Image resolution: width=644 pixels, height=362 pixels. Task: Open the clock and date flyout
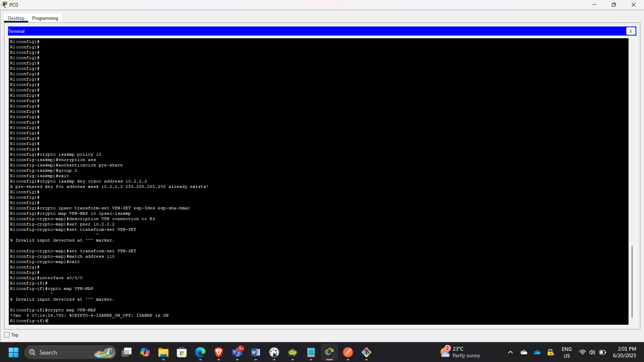pyautogui.click(x=624, y=352)
